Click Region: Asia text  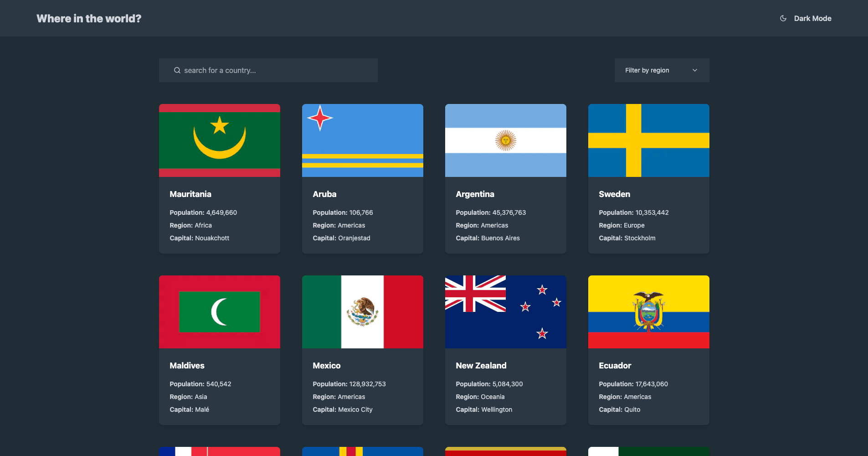(x=188, y=397)
